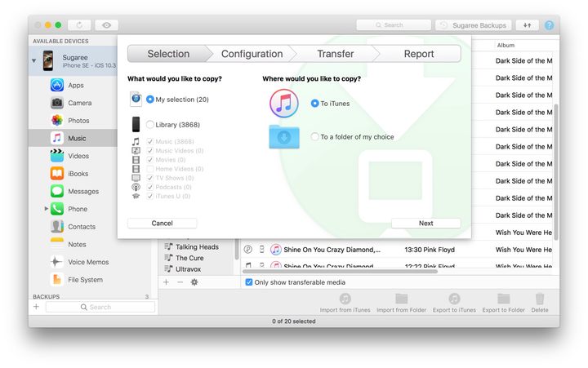Choose My selection (20) radio button
Viewport: 588px width, 368px height.
[150, 100]
